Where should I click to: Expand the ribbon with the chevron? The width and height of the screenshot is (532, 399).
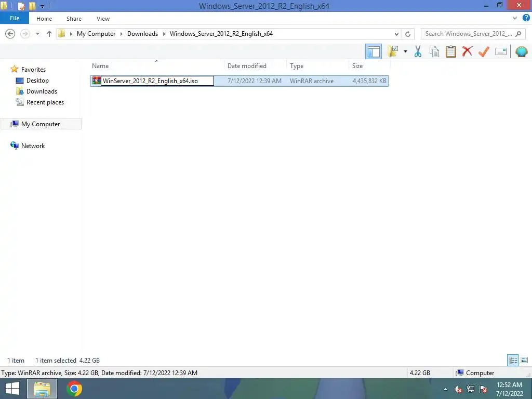click(515, 18)
